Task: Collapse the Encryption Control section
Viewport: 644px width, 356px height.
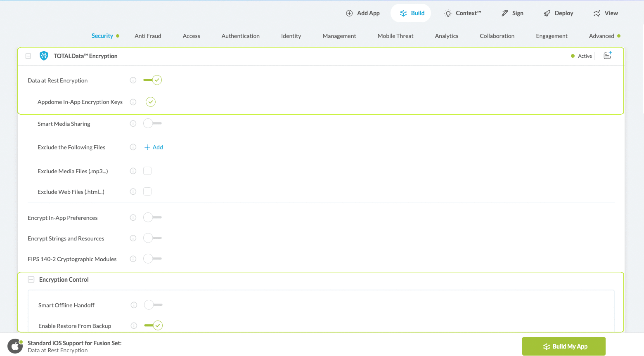Action: (x=31, y=280)
